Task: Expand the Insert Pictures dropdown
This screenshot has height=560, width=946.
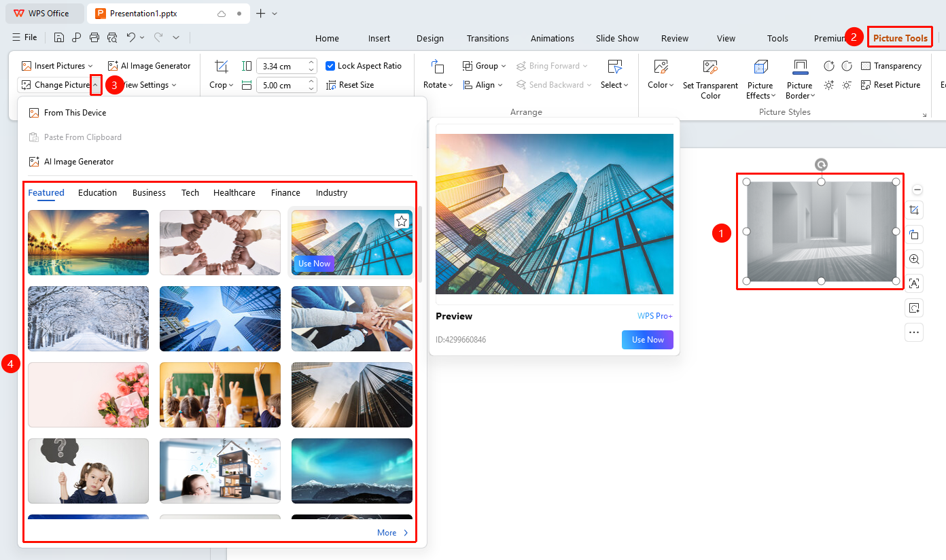Action: (91, 66)
